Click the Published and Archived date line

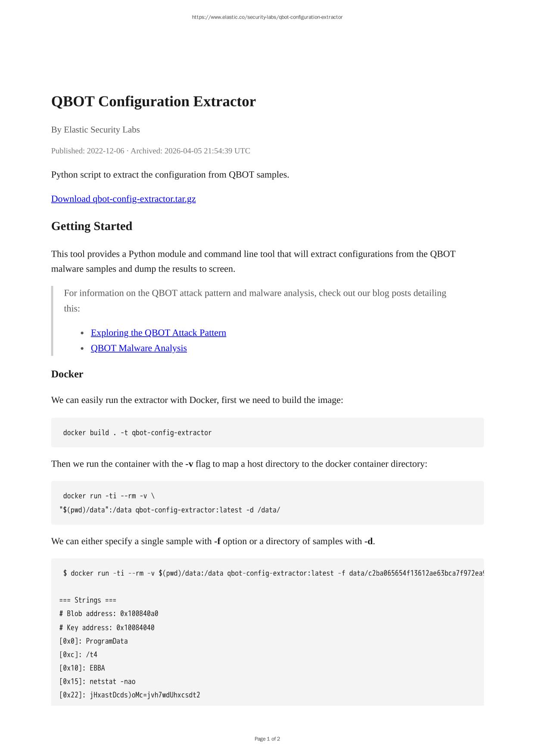point(150,151)
